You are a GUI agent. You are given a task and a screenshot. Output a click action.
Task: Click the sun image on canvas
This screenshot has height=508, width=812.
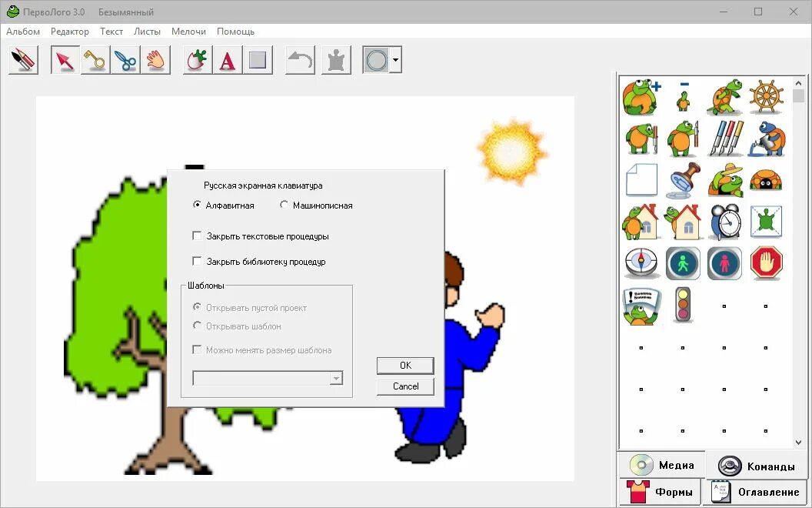[511, 152]
